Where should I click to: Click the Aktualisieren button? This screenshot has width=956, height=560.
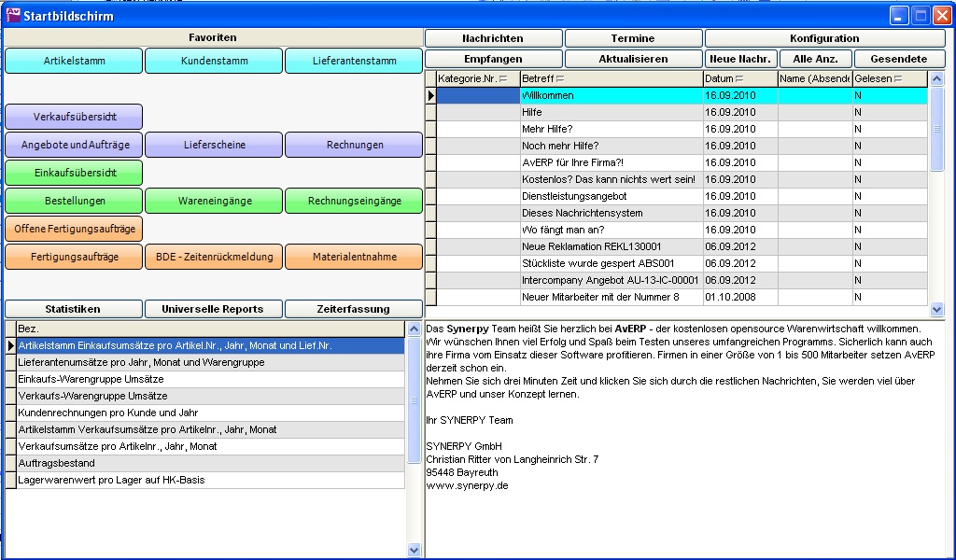[x=633, y=59]
